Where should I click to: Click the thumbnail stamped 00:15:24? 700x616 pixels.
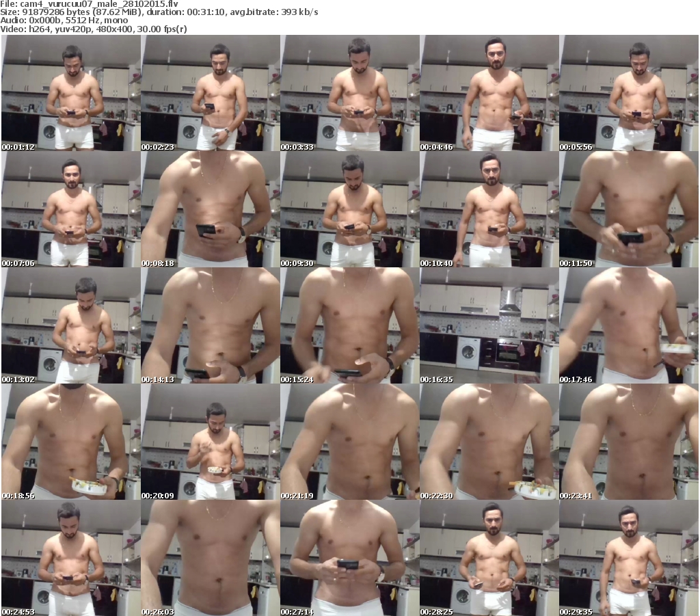(349, 325)
